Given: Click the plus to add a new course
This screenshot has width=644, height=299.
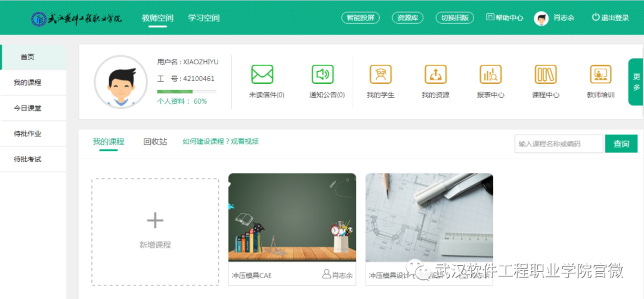Looking at the screenshot, I should (x=155, y=220).
